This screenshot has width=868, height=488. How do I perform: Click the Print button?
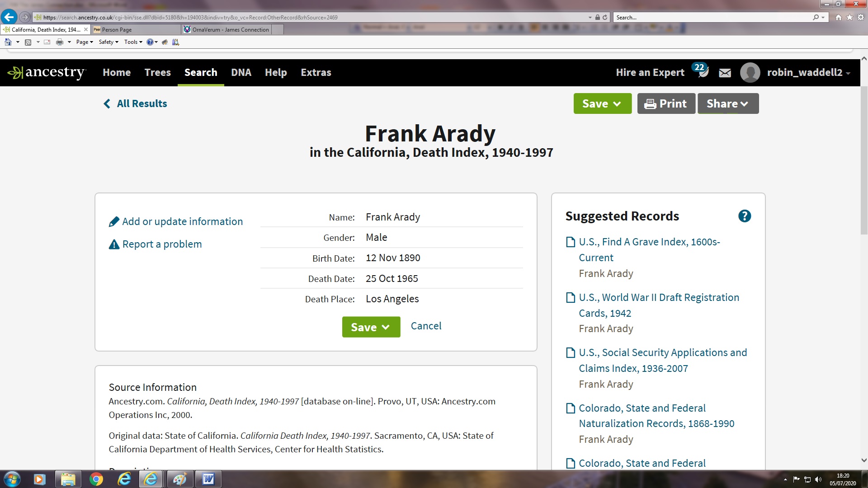click(666, 103)
